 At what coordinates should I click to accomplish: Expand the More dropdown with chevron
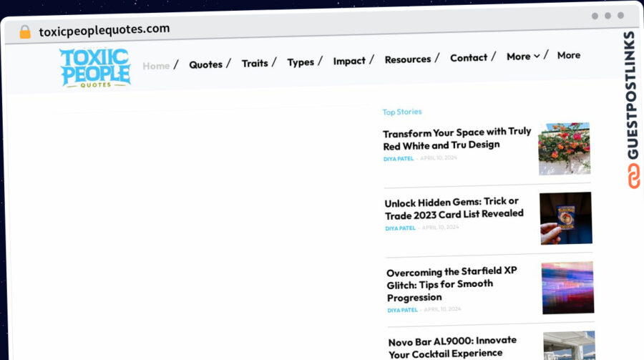coord(523,57)
